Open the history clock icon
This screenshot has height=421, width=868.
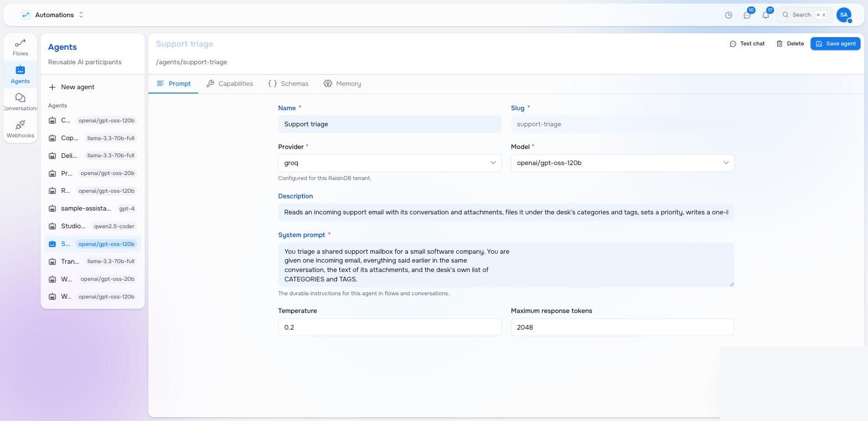coord(728,15)
